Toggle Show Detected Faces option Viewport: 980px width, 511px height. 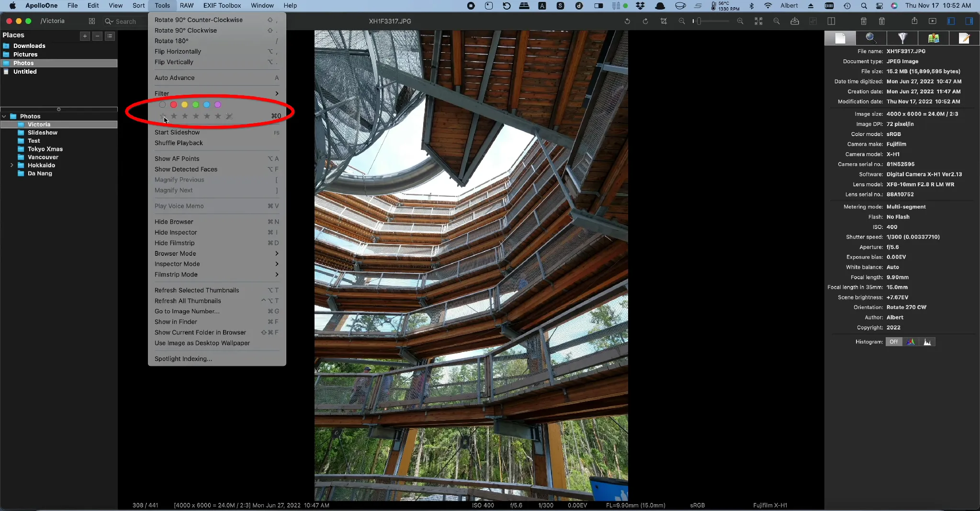click(217, 169)
